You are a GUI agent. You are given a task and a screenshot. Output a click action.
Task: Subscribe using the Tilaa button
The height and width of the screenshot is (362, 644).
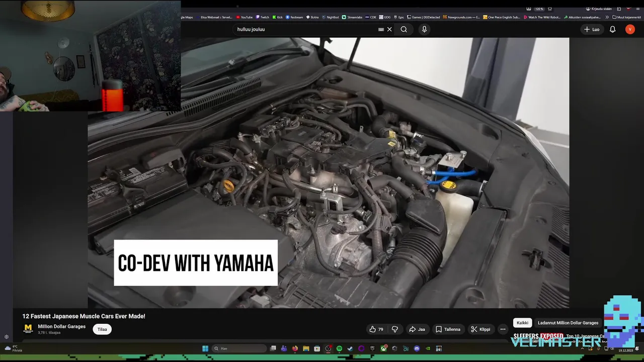click(102, 329)
